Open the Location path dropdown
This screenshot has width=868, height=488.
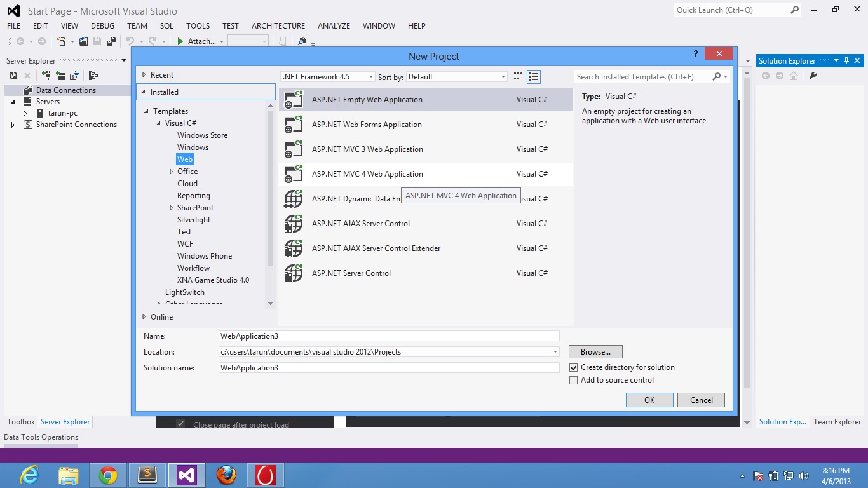555,352
